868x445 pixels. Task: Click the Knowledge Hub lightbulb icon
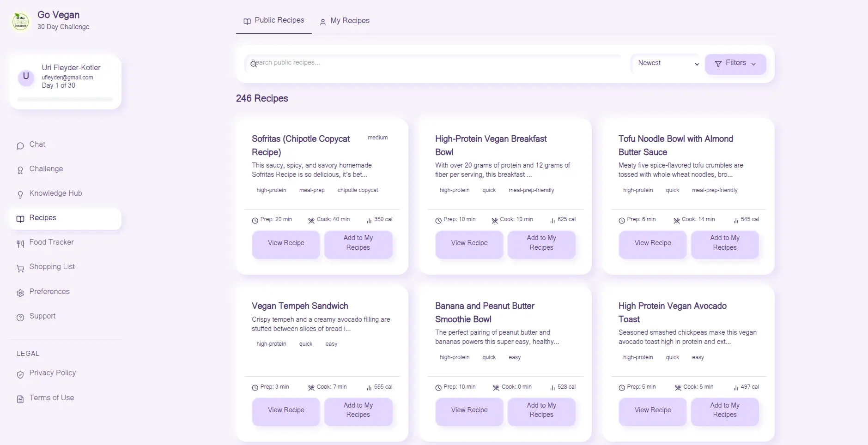(20, 195)
